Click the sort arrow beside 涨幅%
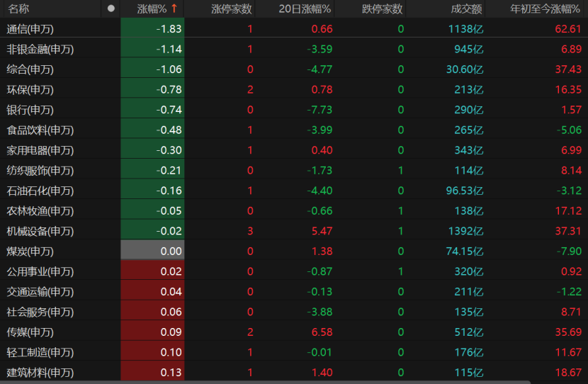The height and width of the screenshot is (384, 588). point(174,9)
